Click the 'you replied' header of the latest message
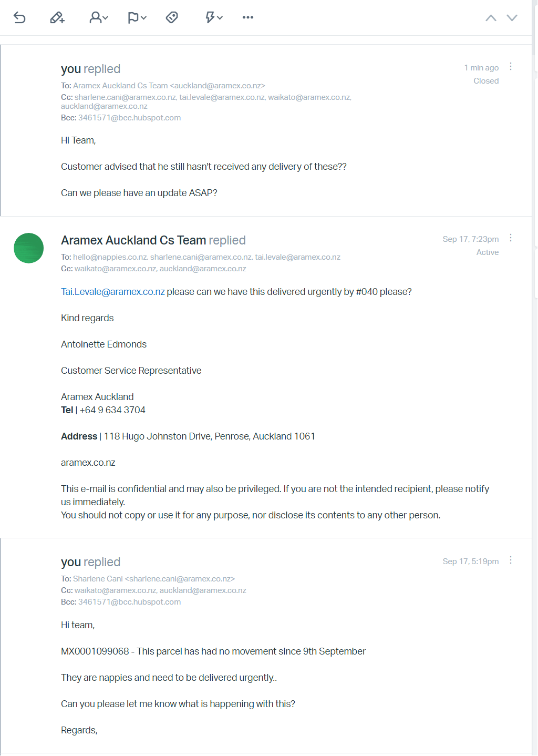 90,69
